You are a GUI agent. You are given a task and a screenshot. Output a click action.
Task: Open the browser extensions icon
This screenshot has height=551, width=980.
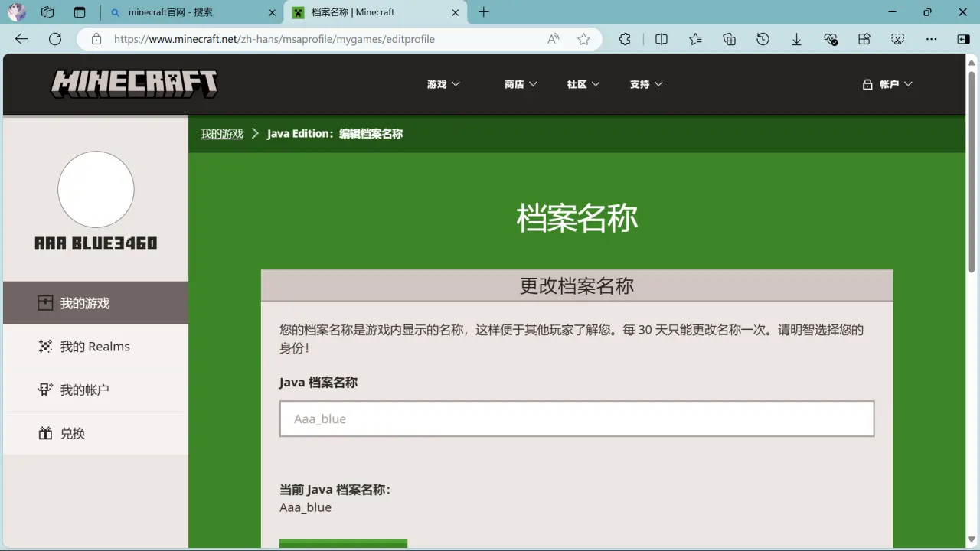coord(625,39)
